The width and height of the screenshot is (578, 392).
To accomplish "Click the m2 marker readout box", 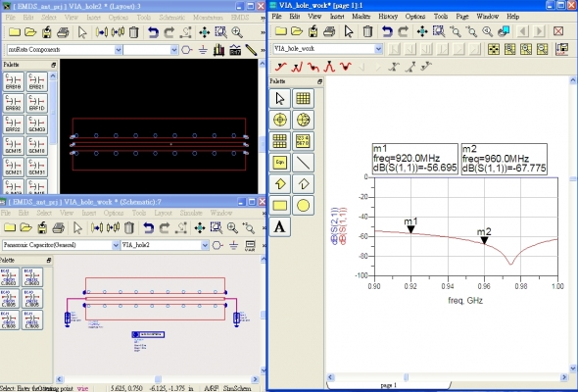I will pos(504,159).
